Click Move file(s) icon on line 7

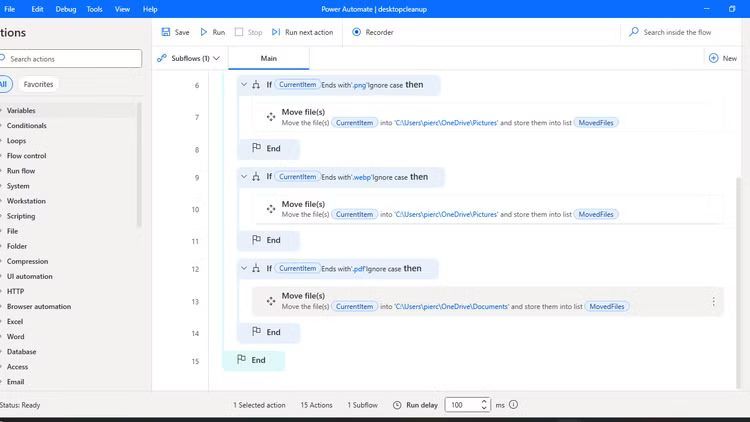click(270, 117)
